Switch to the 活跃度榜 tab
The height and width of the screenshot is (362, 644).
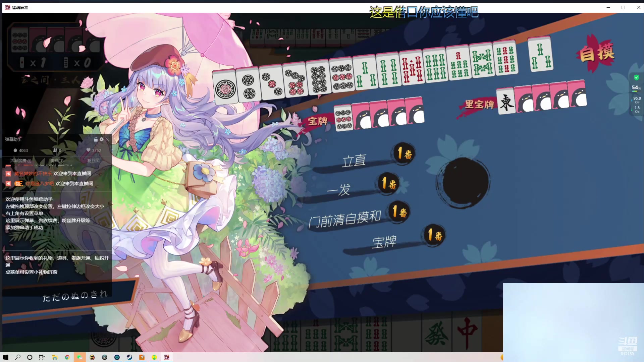click(18, 161)
